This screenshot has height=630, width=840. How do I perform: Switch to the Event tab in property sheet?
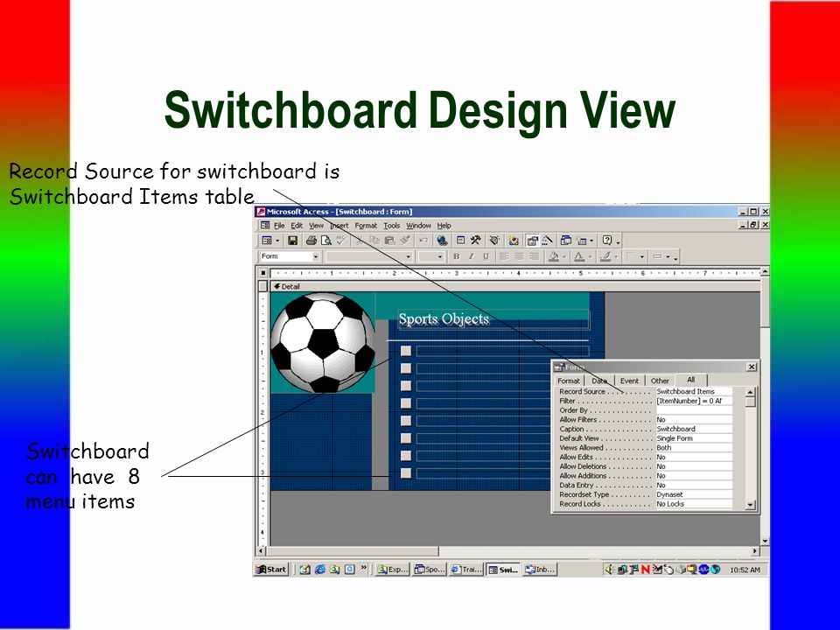tap(629, 381)
